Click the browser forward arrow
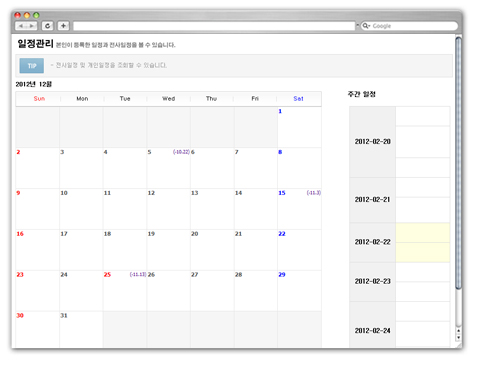The height and width of the screenshot is (373, 485). coord(32,26)
